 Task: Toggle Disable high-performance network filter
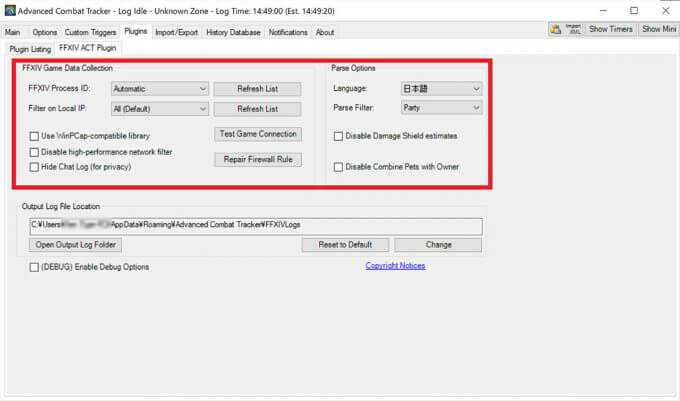click(x=36, y=152)
